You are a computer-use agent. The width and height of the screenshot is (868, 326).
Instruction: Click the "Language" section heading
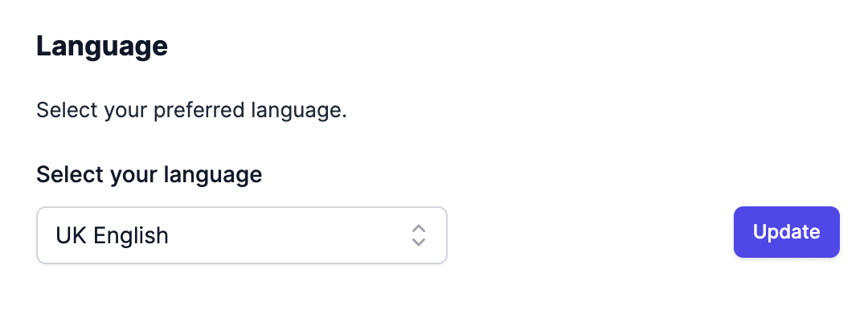click(102, 46)
